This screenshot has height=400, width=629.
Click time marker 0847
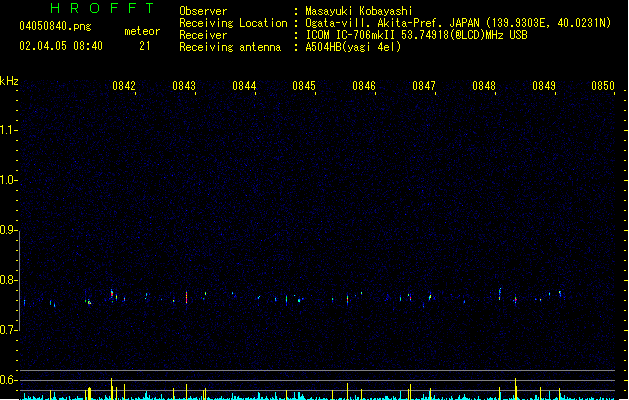coord(424,86)
